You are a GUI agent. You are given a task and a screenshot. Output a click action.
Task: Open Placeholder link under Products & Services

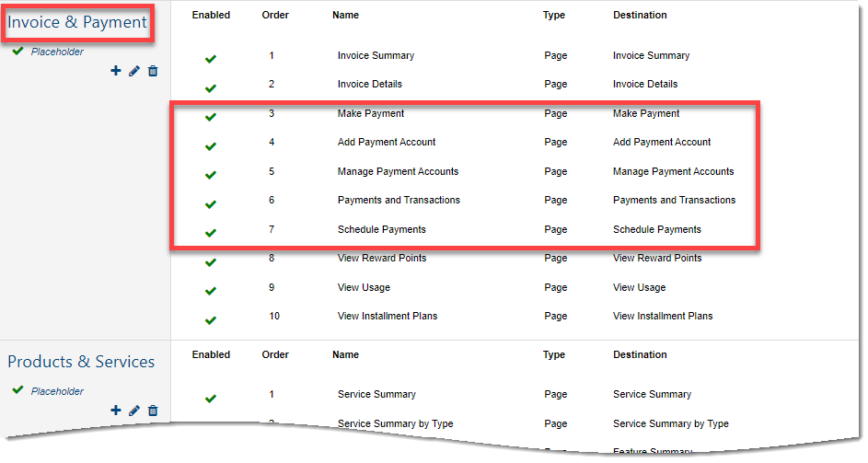tap(57, 391)
